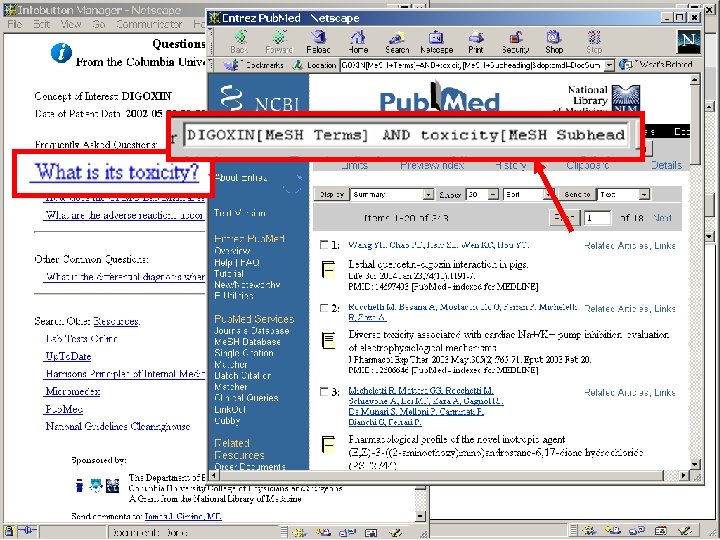Tick the checkbox for result 3
Image resolution: width=720 pixels, height=540 pixels.
324,392
